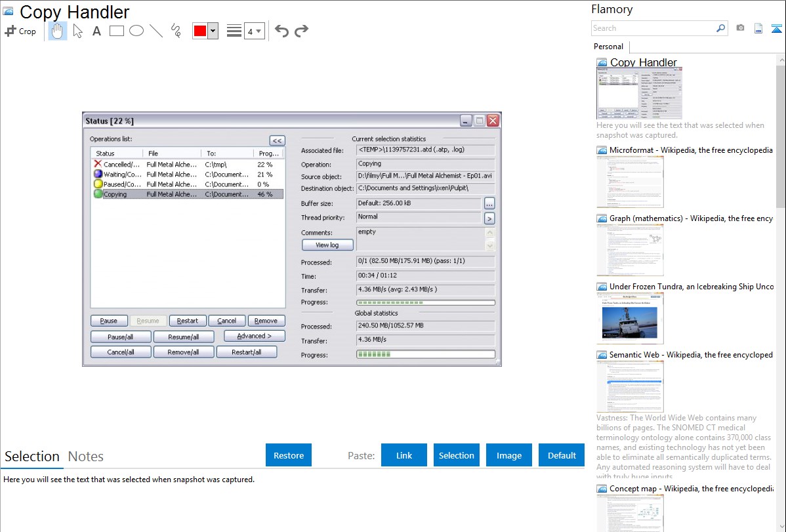Click the Paste Link button
The width and height of the screenshot is (786, 532).
tap(404, 455)
